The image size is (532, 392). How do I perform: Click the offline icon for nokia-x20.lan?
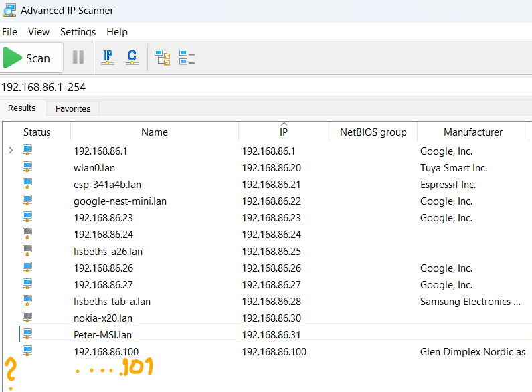(27, 317)
